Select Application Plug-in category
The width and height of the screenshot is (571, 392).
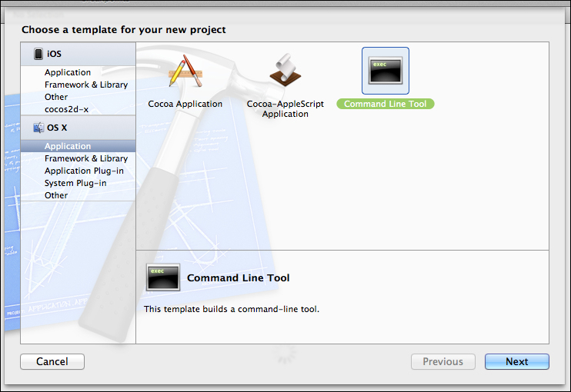78,171
